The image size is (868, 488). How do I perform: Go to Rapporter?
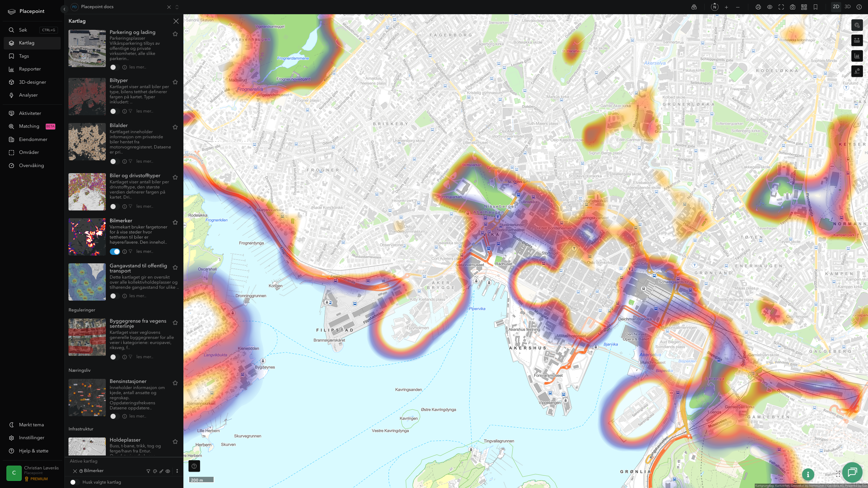tap(32, 69)
